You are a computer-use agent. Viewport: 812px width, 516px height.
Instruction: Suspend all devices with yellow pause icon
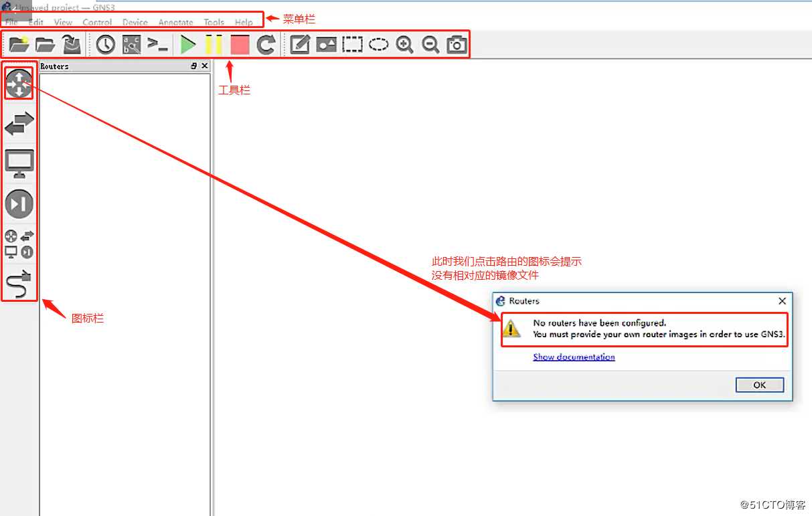click(x=214, y=45)
